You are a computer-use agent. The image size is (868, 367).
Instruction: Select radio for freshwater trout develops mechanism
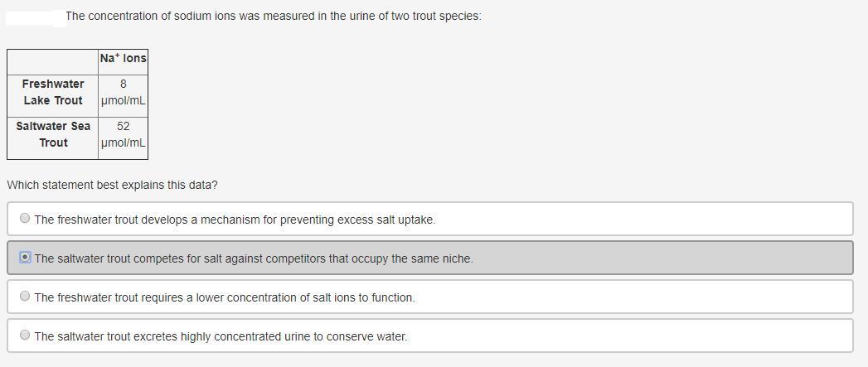click(25, 219)
